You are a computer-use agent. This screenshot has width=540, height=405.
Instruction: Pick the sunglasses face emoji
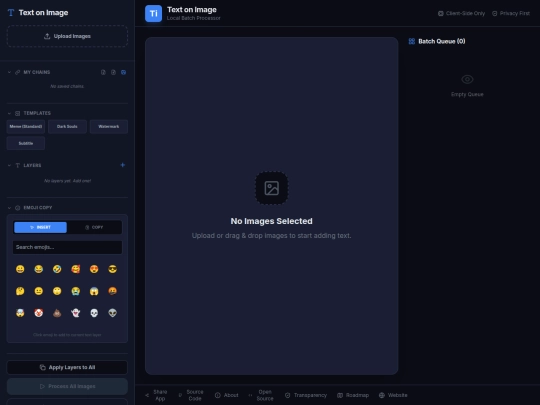coord(113,269)
